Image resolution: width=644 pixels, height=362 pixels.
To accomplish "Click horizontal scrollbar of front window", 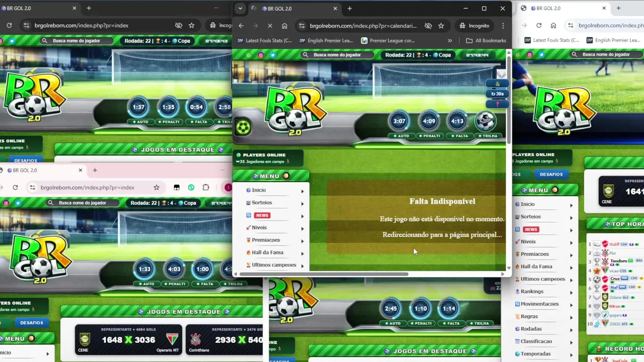I will 324,274.
